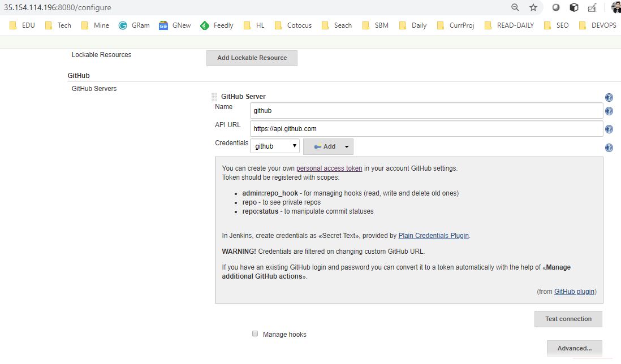Click help icon beside GitHub Server heading
Image resolution: width=621 pixels, height=364 pixels.
pyautogui.click(x=609, y=97)
